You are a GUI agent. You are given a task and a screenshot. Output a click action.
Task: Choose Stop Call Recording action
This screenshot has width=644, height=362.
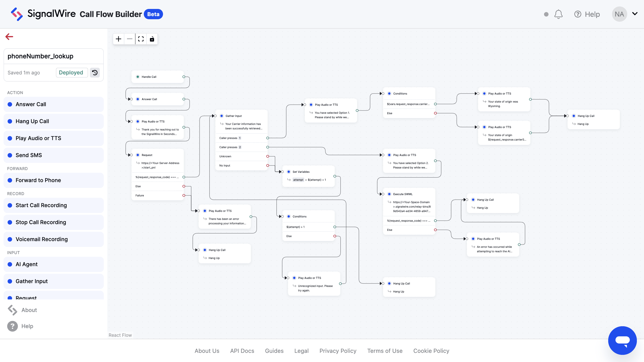tap(53, 222)
